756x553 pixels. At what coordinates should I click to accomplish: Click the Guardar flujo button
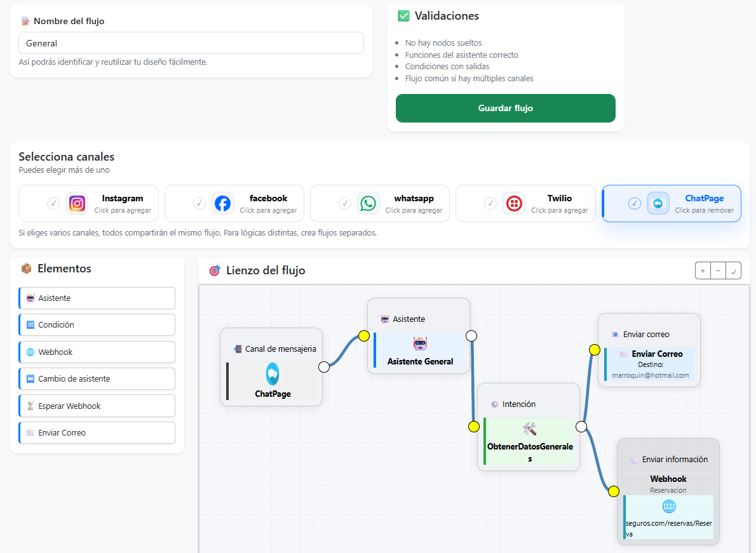(x=505, y=108)
